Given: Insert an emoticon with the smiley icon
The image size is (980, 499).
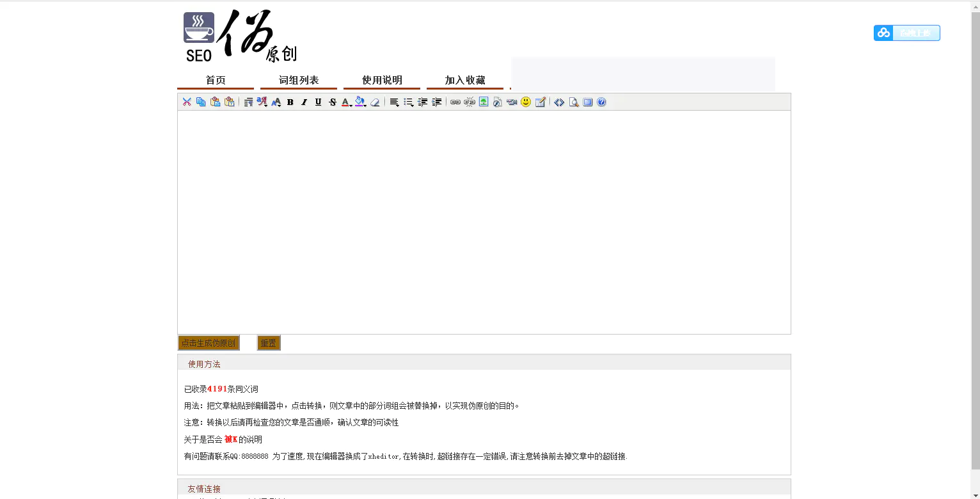Looking at the screenshot, I should click(525, 102).
